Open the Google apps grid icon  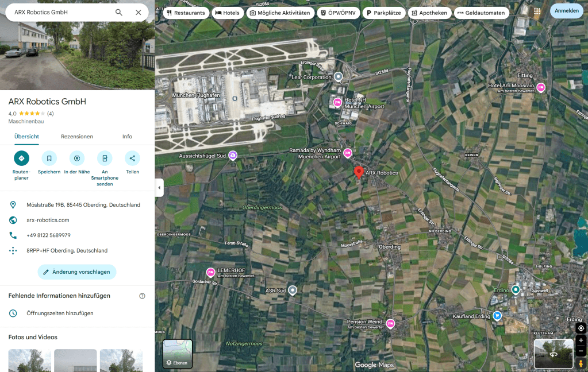point(537,12)
